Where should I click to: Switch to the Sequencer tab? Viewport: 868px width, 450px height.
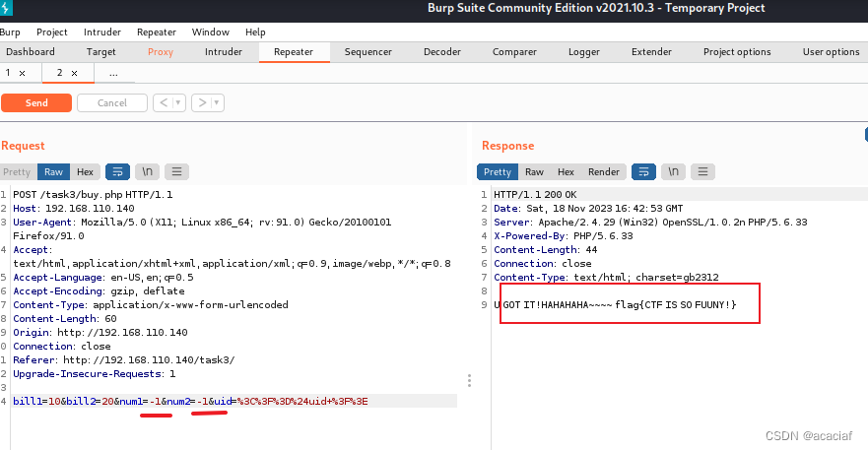(x=368, y=52)
